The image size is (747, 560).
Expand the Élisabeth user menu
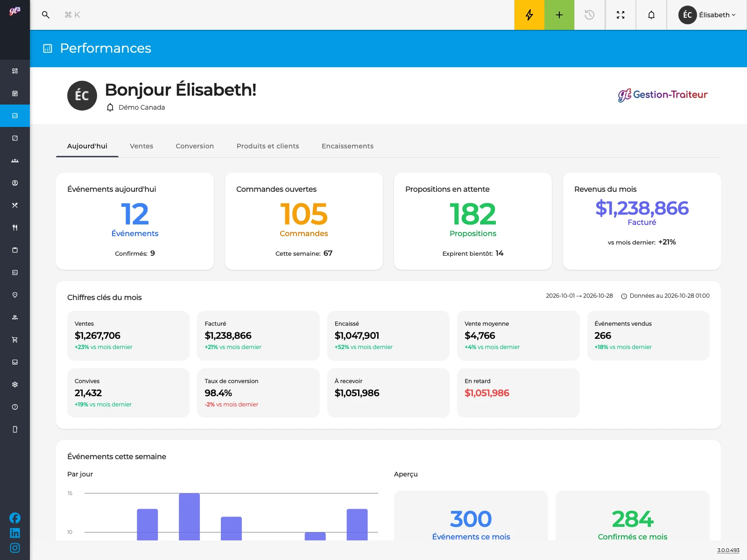click(707, 15)
